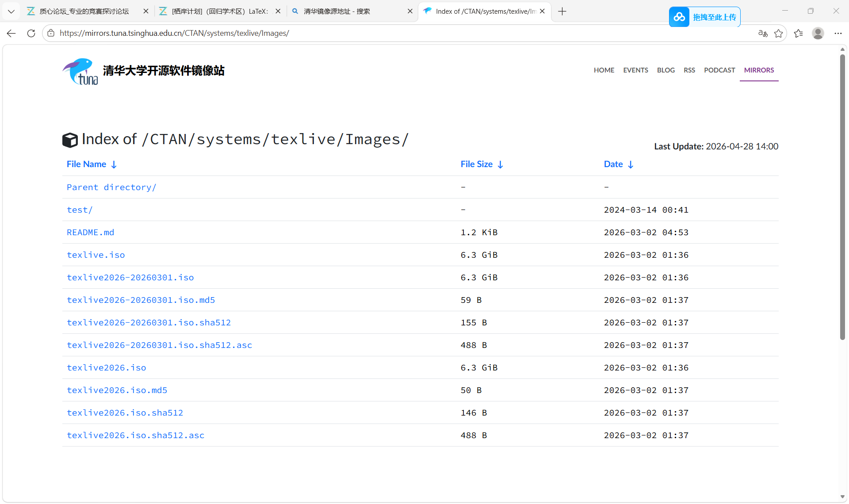The image size is (849, 504).
Task: Click the 清华大学开源软件镜像站 site title
Action: tap(164, 71)
